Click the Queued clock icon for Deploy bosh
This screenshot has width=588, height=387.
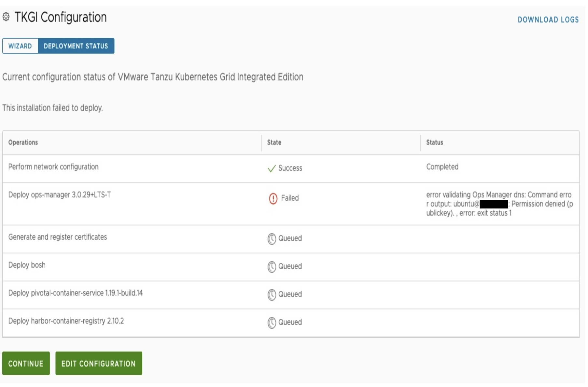click(272, 267)
